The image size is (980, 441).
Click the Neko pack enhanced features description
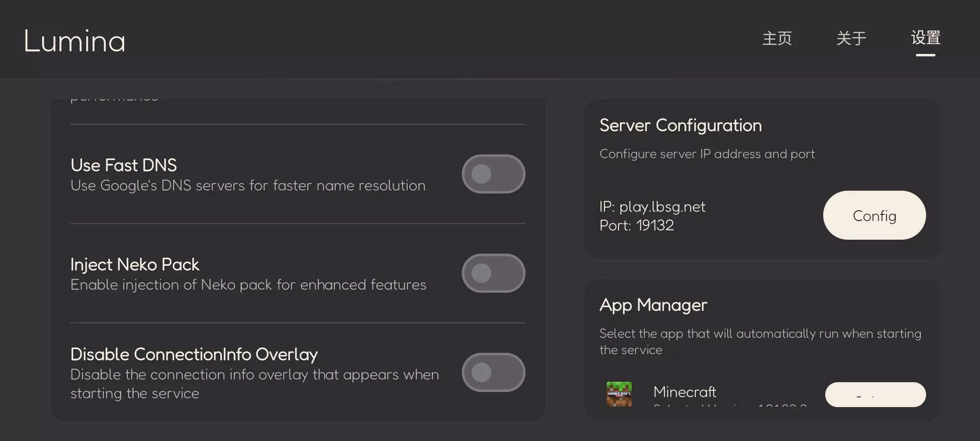(248, 285)
